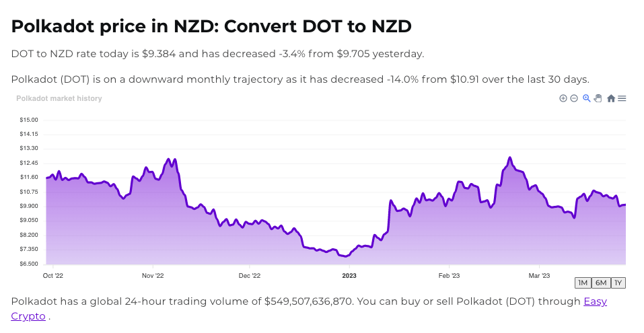Click the $6.500 y-axis label
This screenshot has height=333, width=644.
click(29, 264)
